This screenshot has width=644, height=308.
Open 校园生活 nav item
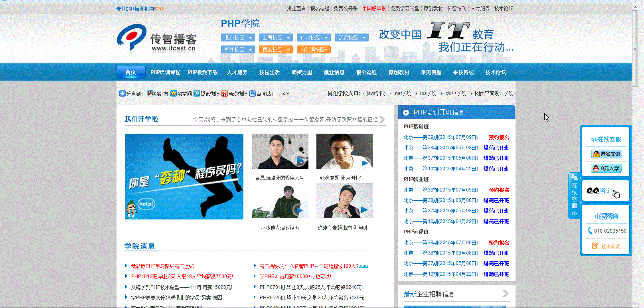coord(269,72)
